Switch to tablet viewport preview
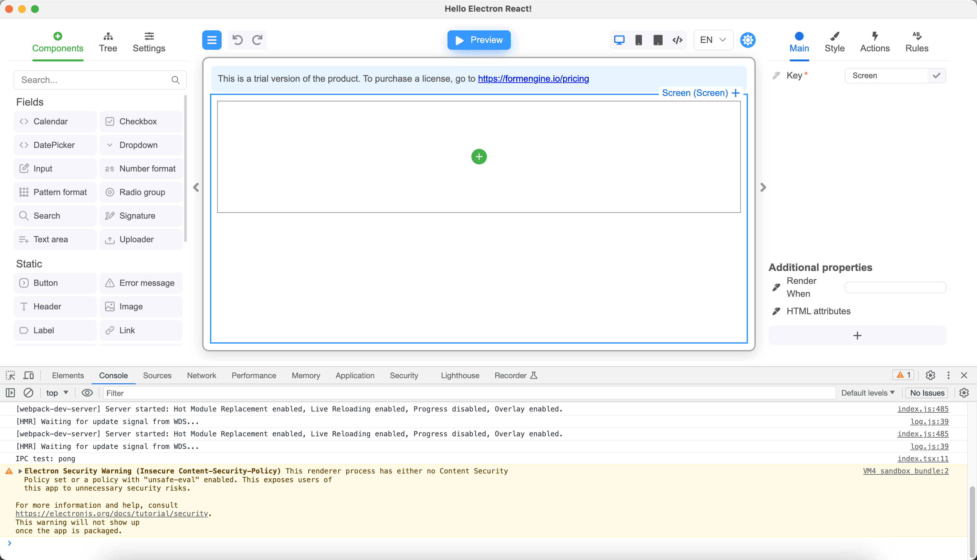The image size is (977, 560). click(658, 40)
